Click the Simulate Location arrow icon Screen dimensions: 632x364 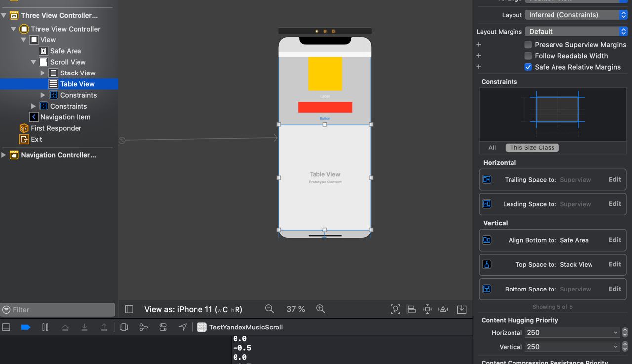pyautogui.click(x=183, y=327)
